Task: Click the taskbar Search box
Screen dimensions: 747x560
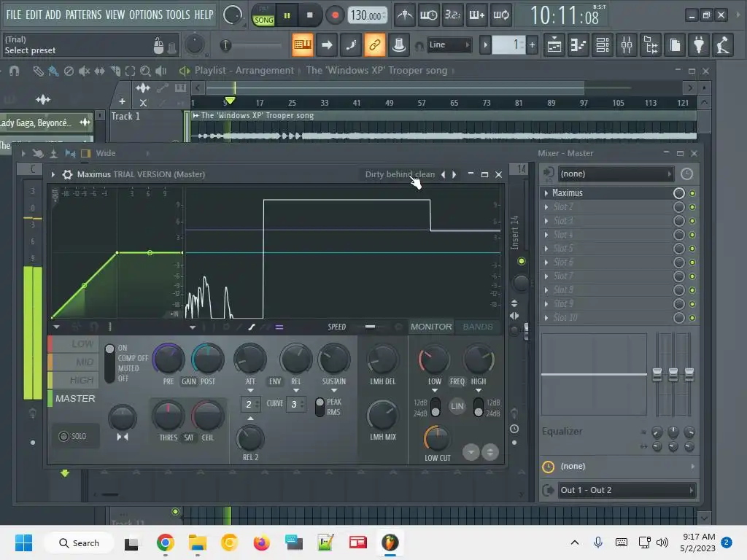Action: pos(79,542)
